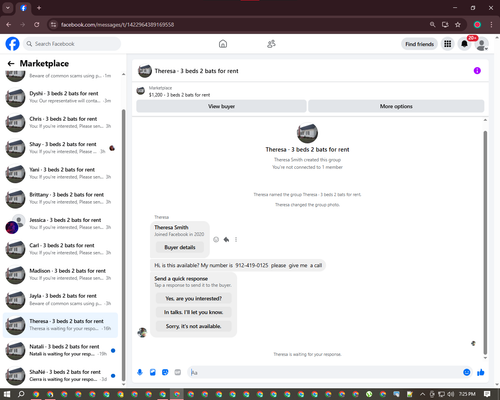Image resolution: width=500 pixels, height=400 pixels.
Task: Open the notifications bell icon
Action: 464,44
